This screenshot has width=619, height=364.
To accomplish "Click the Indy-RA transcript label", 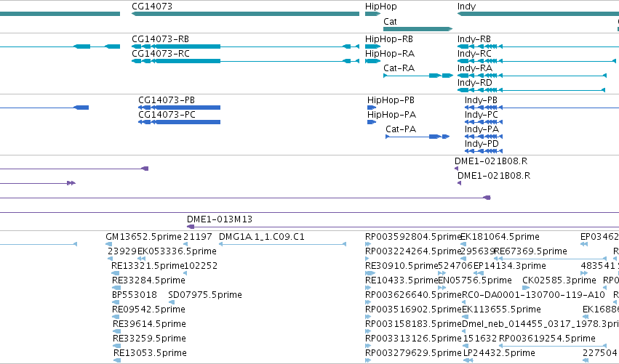I will (x=475, y=68).
